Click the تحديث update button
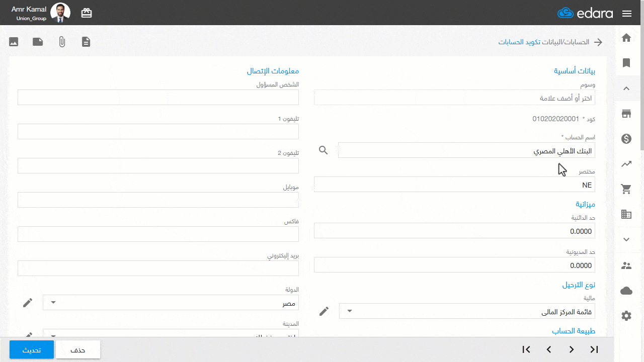644x362 pixels. (32, 350)
